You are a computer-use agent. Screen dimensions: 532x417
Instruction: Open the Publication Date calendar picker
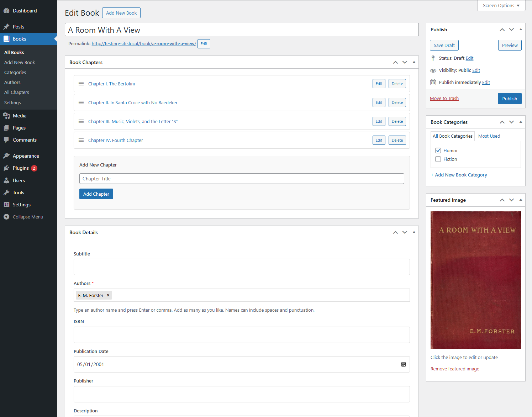coord(404,364)
